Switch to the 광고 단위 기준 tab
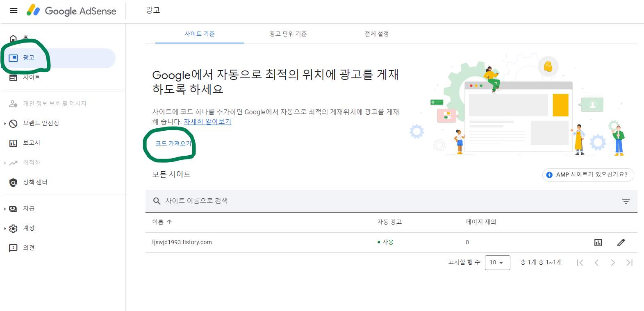The height and width of the screenshot is (311, 644). [288, 34]
